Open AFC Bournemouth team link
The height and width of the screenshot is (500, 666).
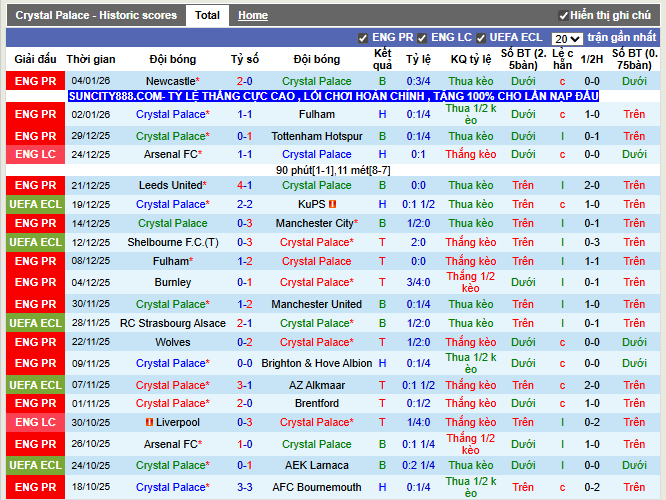click(317, 487)
